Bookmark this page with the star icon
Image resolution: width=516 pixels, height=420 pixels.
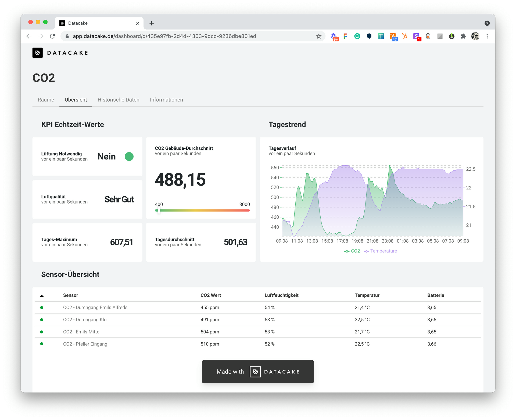tap(319, 36)
